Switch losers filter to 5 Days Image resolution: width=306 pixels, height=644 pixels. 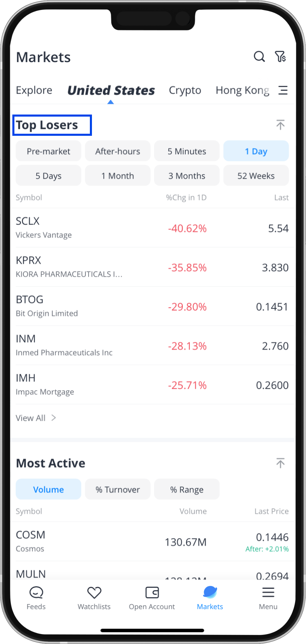click(x=48, y=176)
